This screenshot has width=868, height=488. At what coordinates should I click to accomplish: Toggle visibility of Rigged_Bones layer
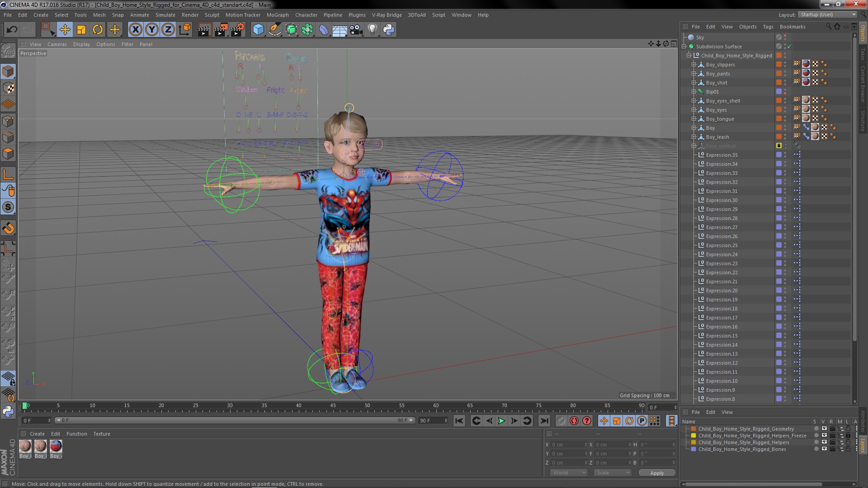[824, 449]
